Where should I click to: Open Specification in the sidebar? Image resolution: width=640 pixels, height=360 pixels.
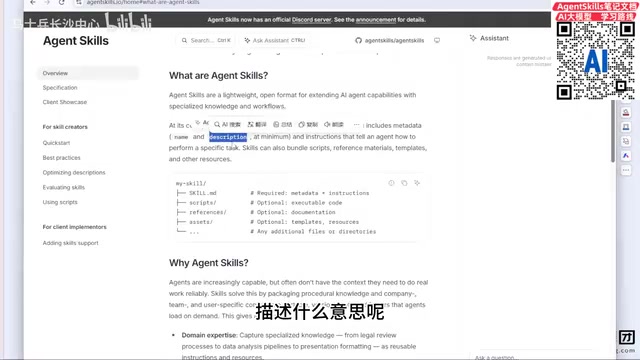(x=60, y=88)
